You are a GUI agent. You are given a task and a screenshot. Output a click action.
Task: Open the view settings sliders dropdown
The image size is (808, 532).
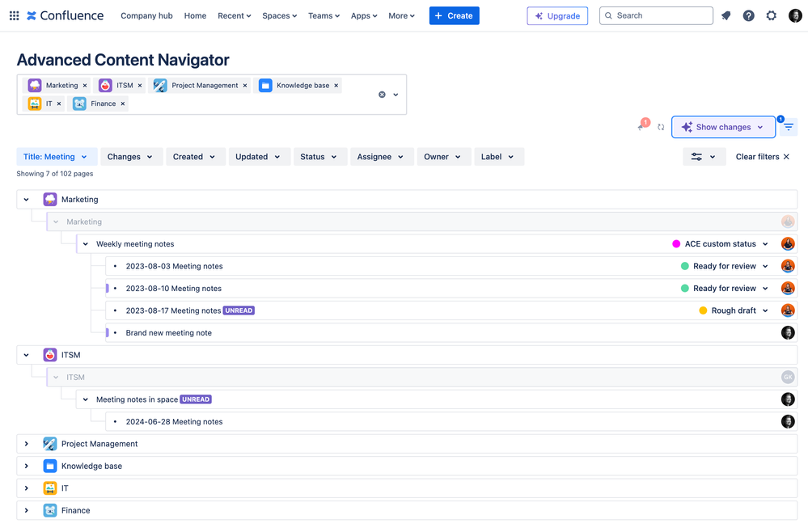(704, 157)
